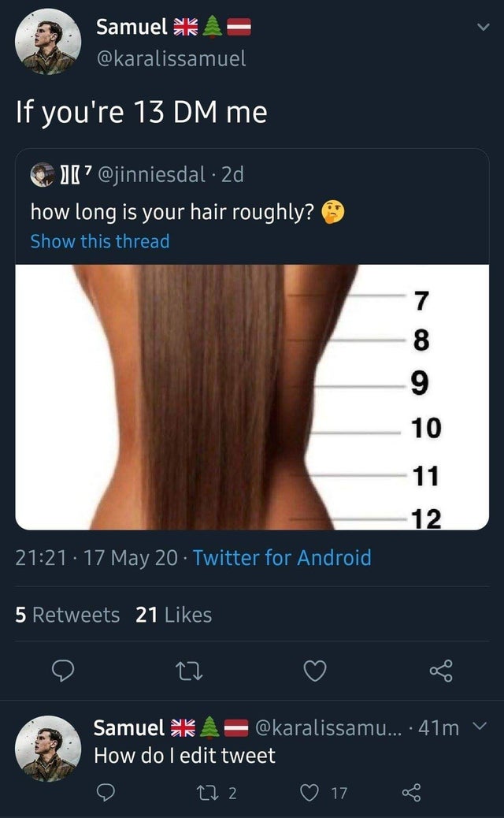504x818 pixels.
Task: View the list of 21 Likes
Action: [x=173, y=615]
